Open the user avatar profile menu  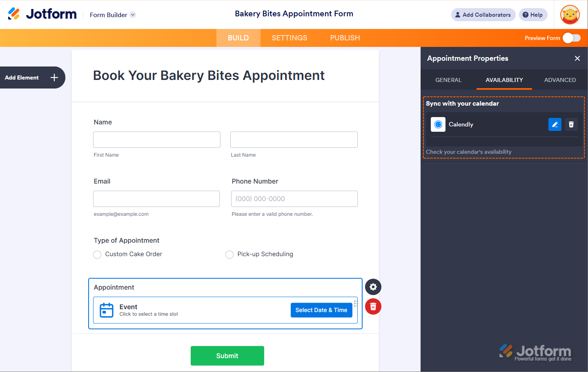click(570, 15)
